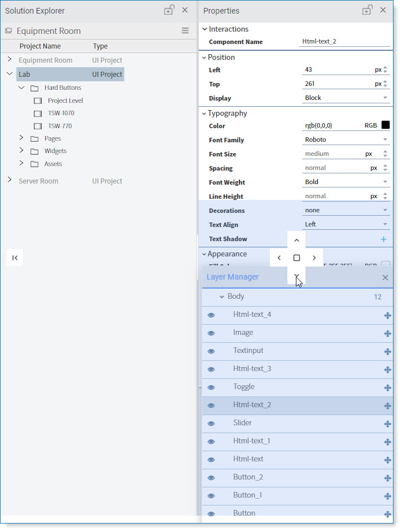Click the Hard Buttons folder icon
Image resolution: width=402 pixels, height=532 pixels.
click(34, 88)
